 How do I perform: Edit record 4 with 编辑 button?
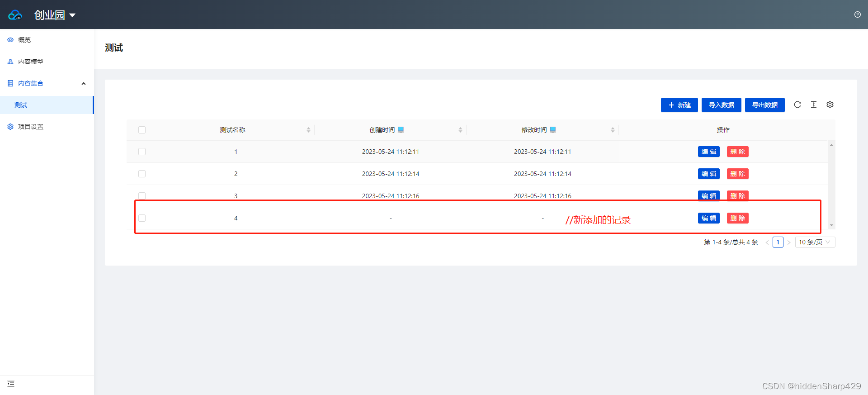709,218
